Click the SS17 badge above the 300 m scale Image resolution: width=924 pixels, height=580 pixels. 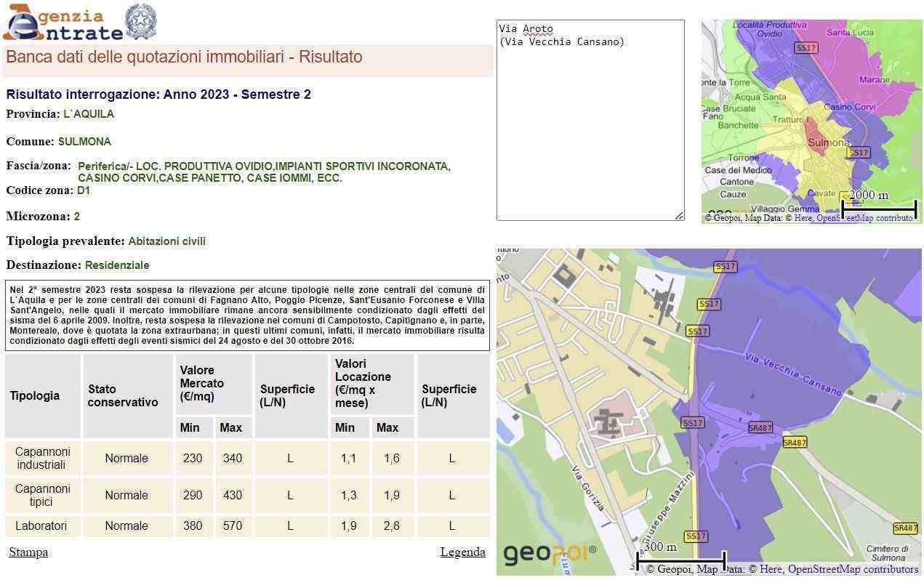696,536
